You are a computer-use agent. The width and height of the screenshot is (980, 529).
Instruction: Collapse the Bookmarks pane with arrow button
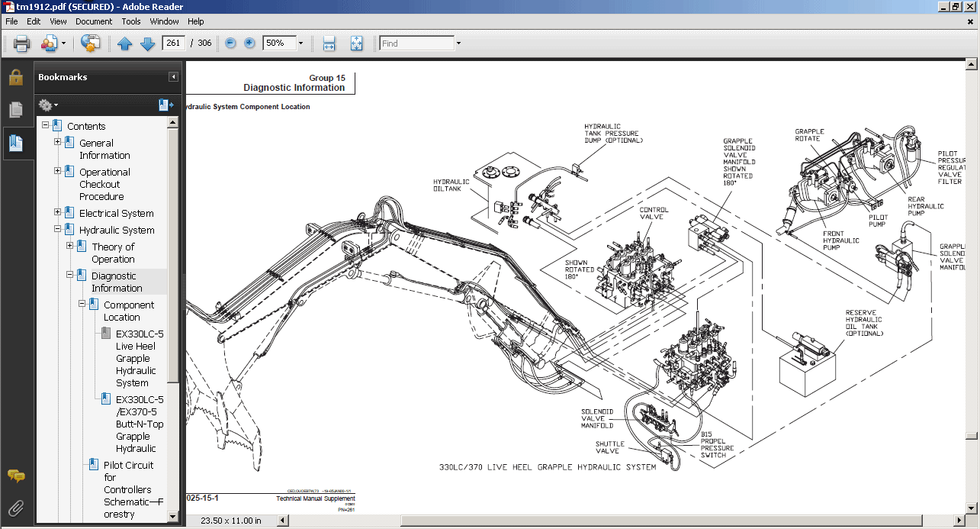point(173,77)
